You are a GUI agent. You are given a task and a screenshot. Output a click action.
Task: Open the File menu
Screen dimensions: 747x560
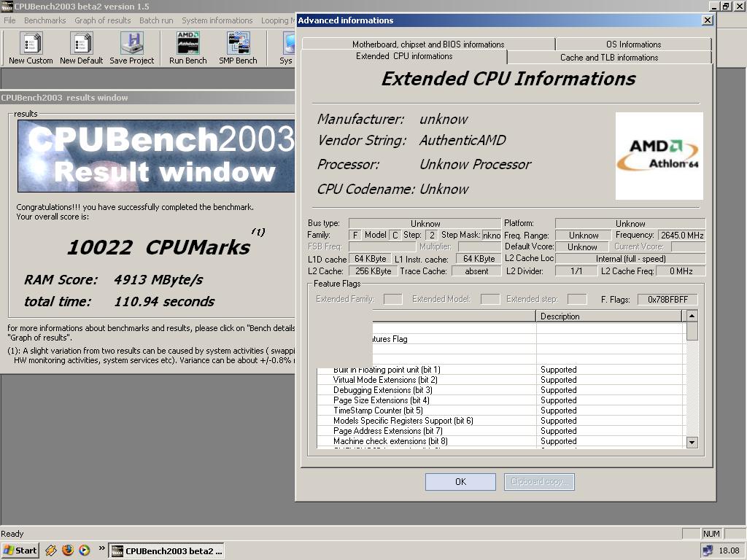[9, 20]
